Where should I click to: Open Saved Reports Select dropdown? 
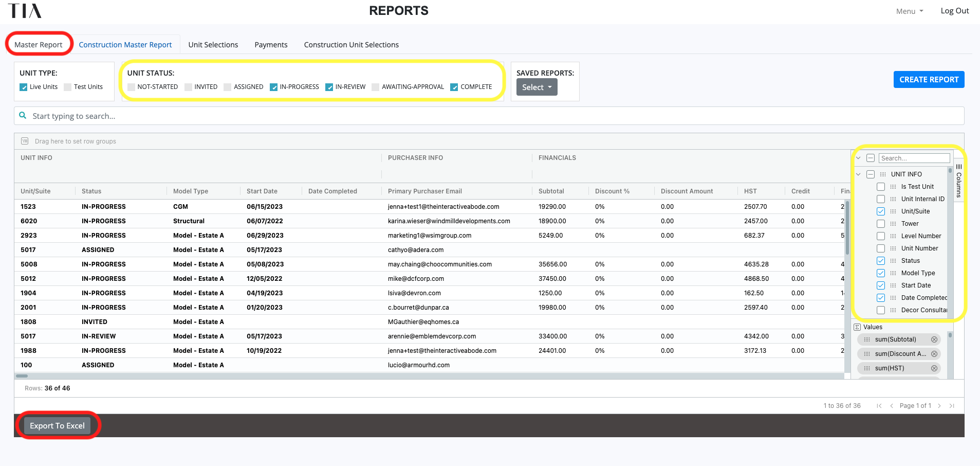(x=537, y=87)
